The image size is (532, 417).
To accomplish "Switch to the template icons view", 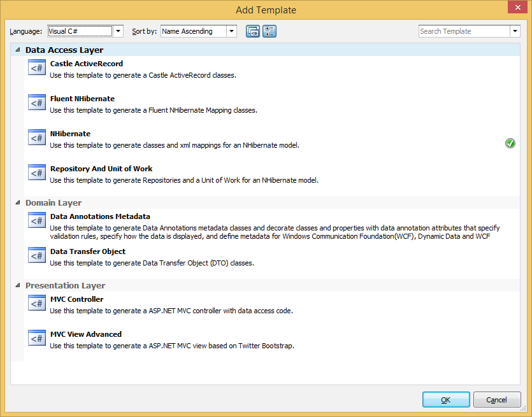I will click(x=253, y=31).
